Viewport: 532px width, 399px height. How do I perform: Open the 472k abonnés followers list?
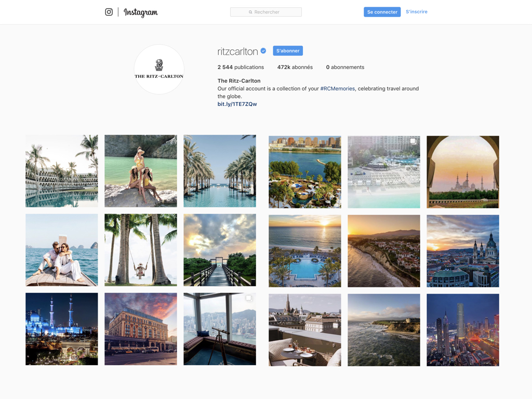click(x=295, y=67)
